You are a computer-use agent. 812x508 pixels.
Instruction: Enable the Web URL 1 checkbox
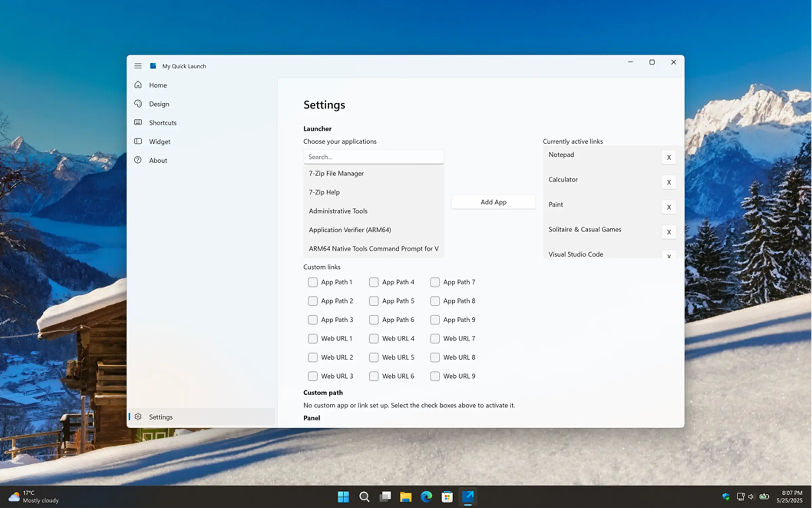tap(313, 339)
